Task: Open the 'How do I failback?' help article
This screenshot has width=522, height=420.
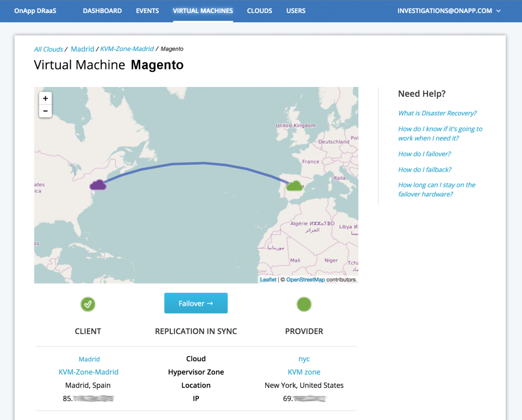Action: click(425, 169)
